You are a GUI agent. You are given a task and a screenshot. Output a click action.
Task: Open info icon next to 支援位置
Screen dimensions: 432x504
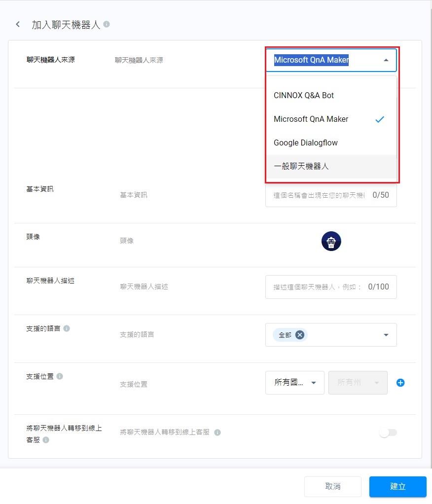(60, 376)
